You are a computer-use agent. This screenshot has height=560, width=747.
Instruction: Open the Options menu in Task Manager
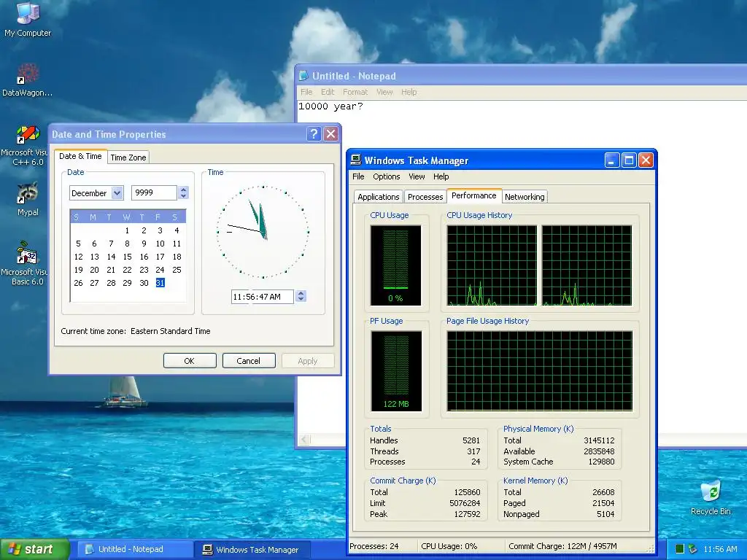click(x=386, y=176)
